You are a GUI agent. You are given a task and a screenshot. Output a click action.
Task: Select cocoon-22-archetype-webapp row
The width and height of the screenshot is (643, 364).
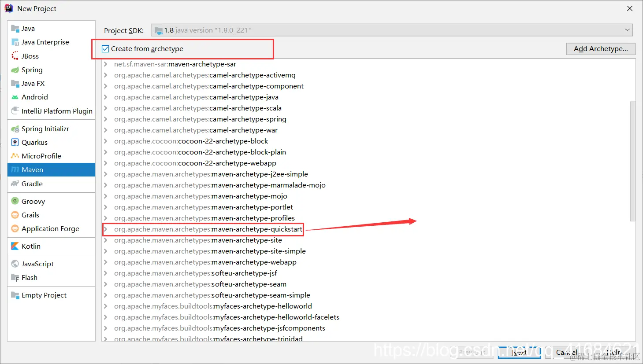pyautogui.click(x=368, y=163)
